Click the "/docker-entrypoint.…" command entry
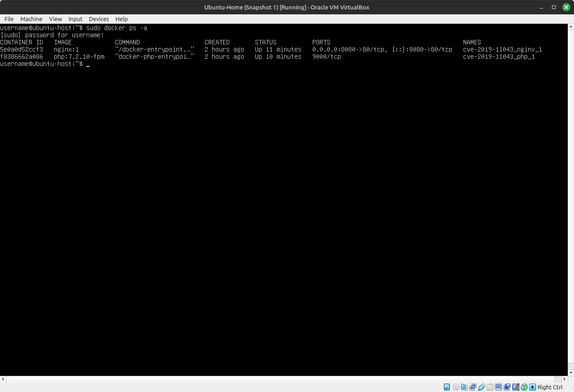Viewport: 574px width, 392px height. point(154,49)
